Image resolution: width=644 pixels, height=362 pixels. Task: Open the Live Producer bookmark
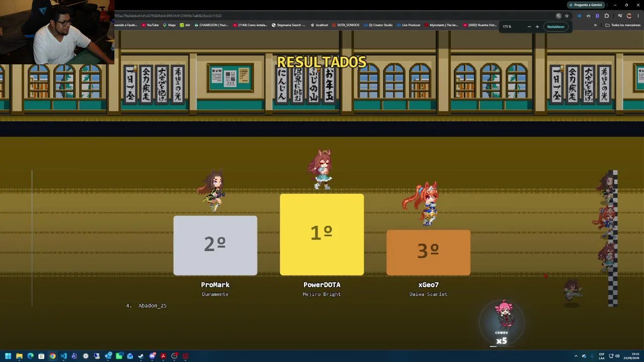coord(409,25)
